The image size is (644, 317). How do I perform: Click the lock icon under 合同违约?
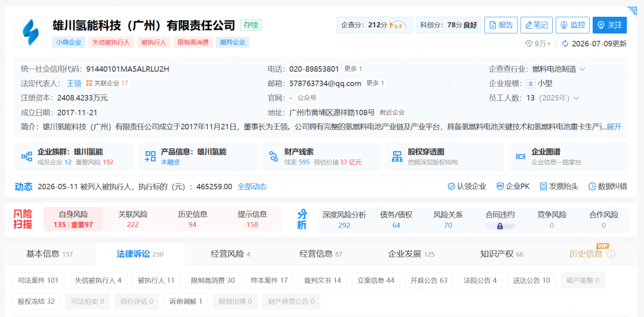(500, 226)
